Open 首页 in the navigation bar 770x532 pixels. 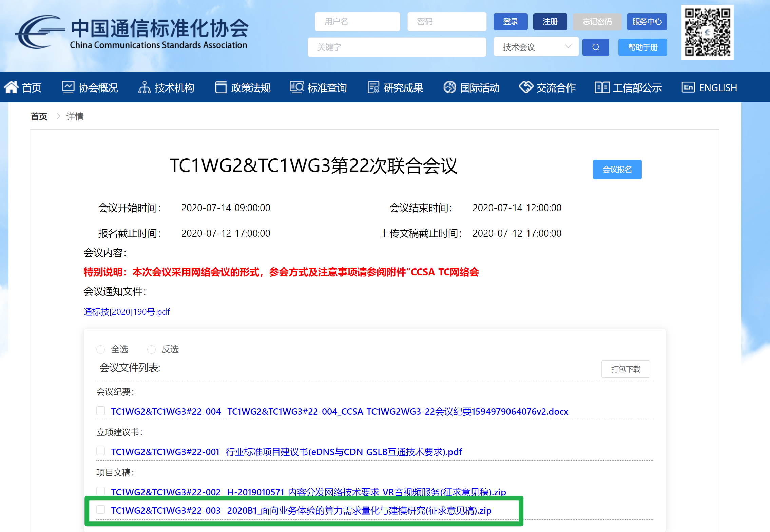click(x=32, y=88)
